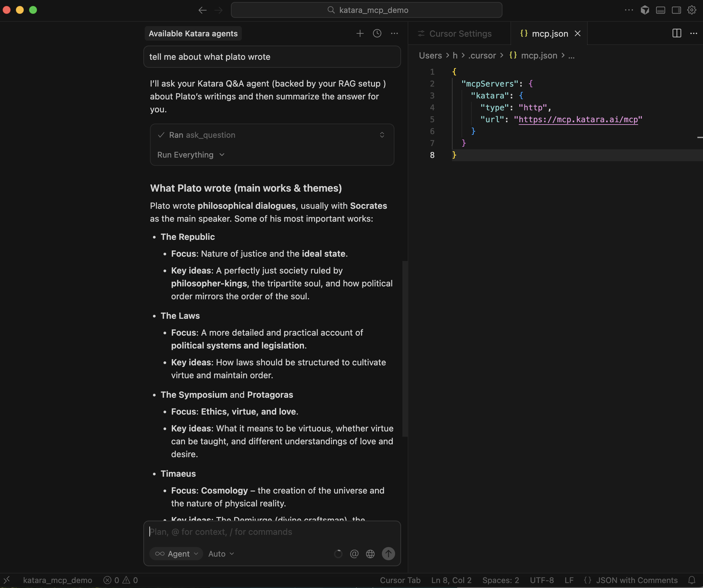Toggle the right sidebar layout icon
703x588 pixels.
click(x=676, y=10)
